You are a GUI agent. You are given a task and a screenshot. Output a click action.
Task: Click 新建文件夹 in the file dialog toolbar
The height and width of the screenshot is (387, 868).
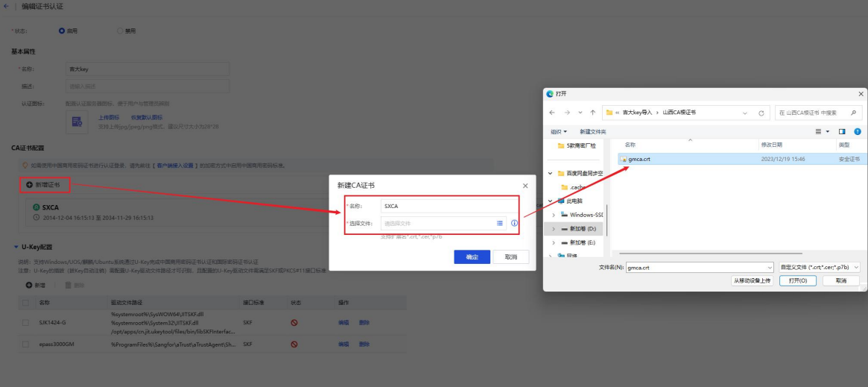coord(592,131)
